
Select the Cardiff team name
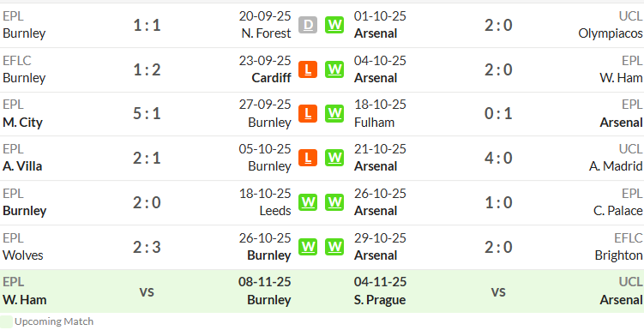point(271,78)
